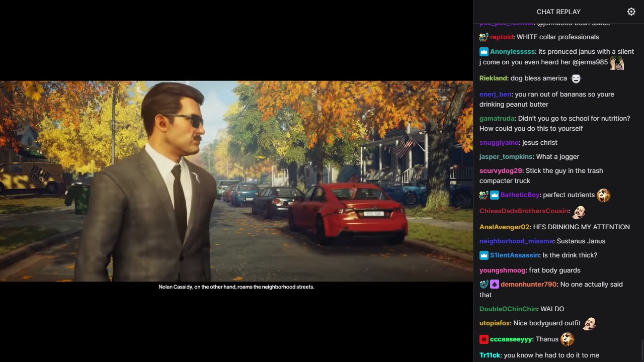Click the emote after @jerma985 mention
The height and width of the screenshot is (362, 644).
pos(617,63)
